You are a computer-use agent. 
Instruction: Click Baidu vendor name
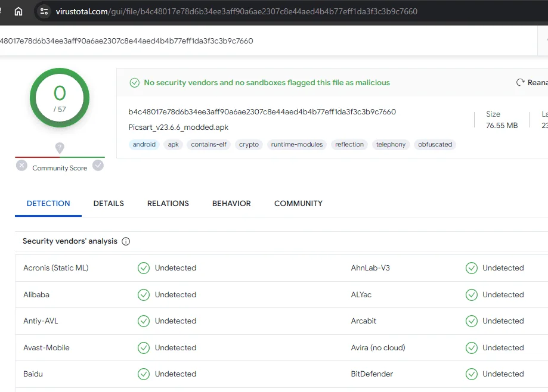pos(33,374)
